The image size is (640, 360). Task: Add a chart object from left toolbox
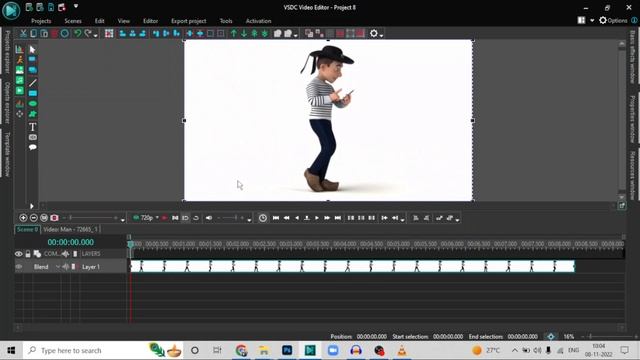coord(20,50)
